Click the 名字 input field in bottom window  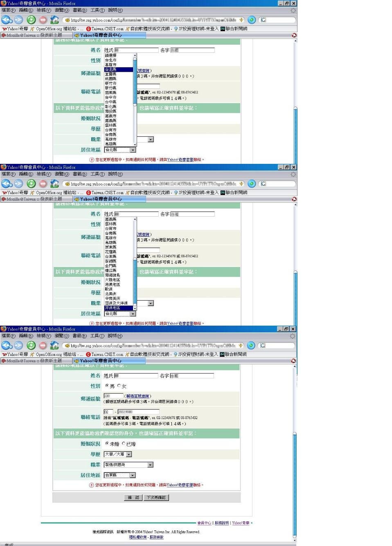click(192, 376)
